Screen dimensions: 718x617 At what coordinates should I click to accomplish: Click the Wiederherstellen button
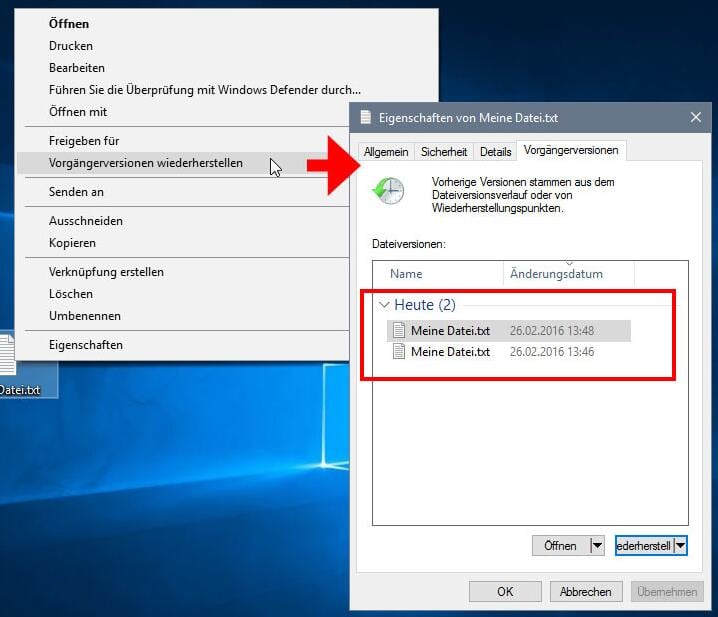[x=644, y=546]
